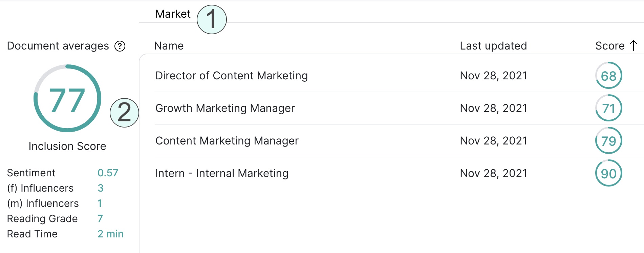Click the 71 score circle
The height and width of the screenshot is (253, 644).
[608, 108]
